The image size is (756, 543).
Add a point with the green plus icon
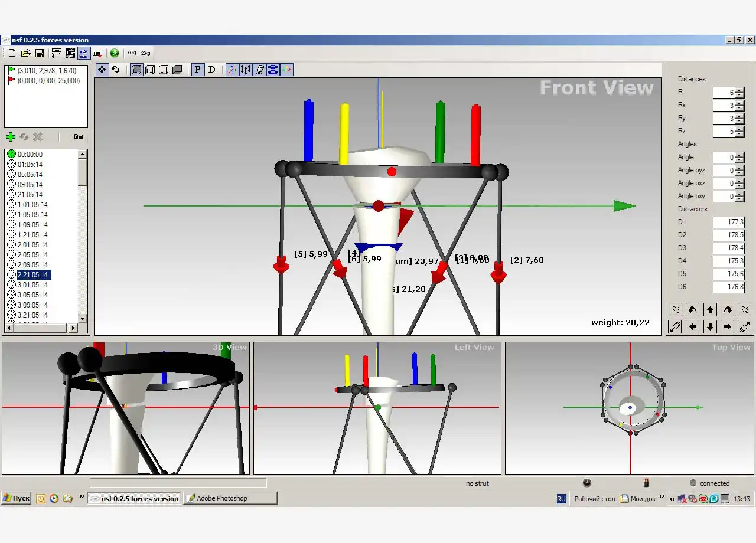(11, 137)
